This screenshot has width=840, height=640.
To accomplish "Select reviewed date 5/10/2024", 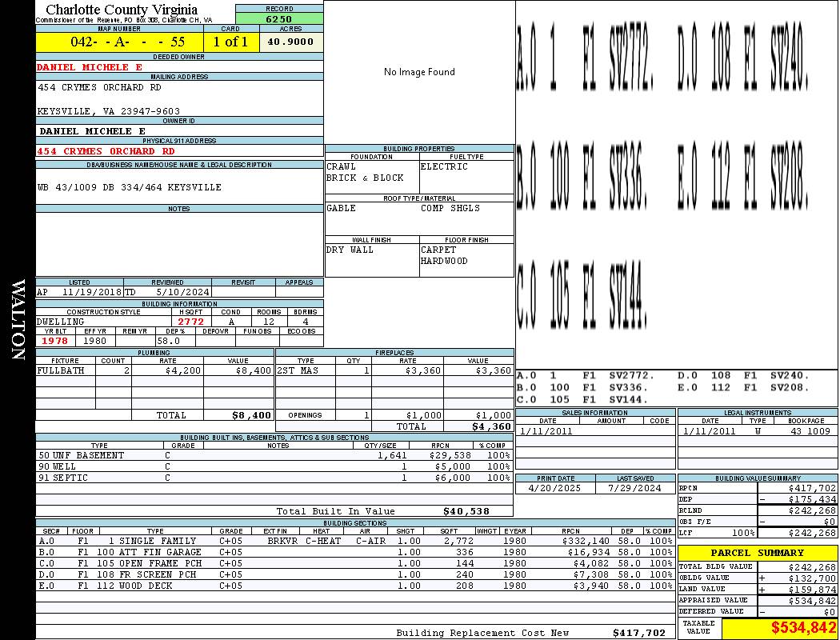I will (x=182, y=293).
